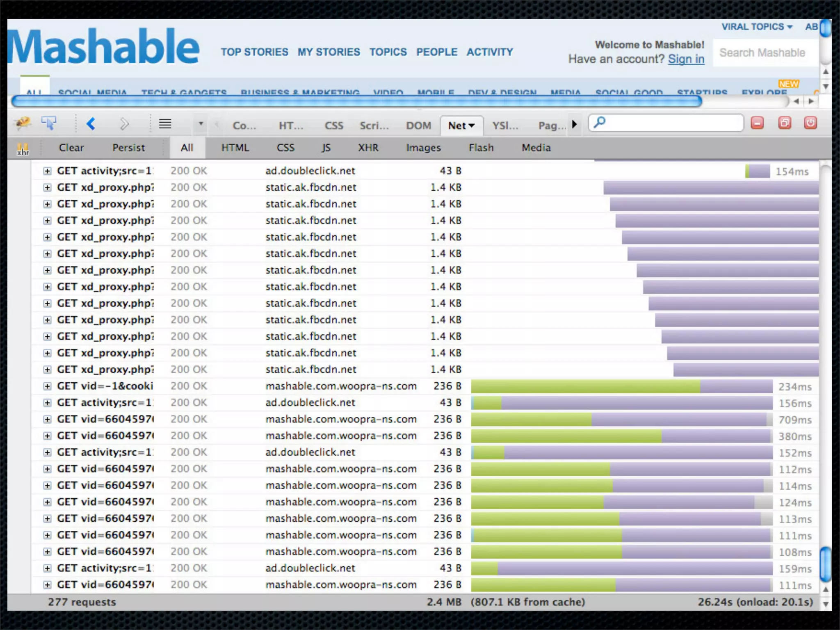Image resolution: width=840 pixels, height=630 pixels.
Task: Click the red power off Firebug icon
Action: (810, 123)
